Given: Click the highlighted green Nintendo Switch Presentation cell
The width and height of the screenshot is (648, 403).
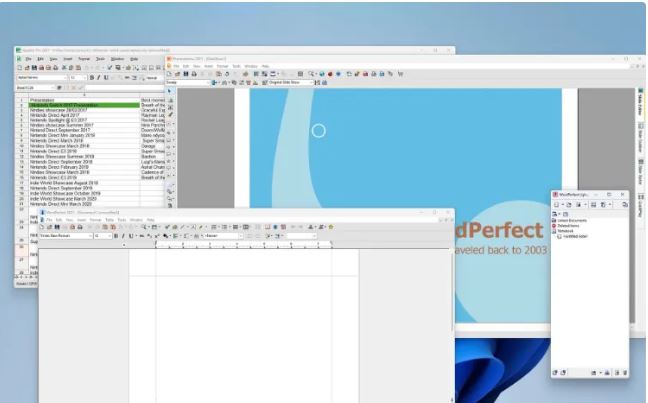Looking at the screenshot, I should click(80, 105).
